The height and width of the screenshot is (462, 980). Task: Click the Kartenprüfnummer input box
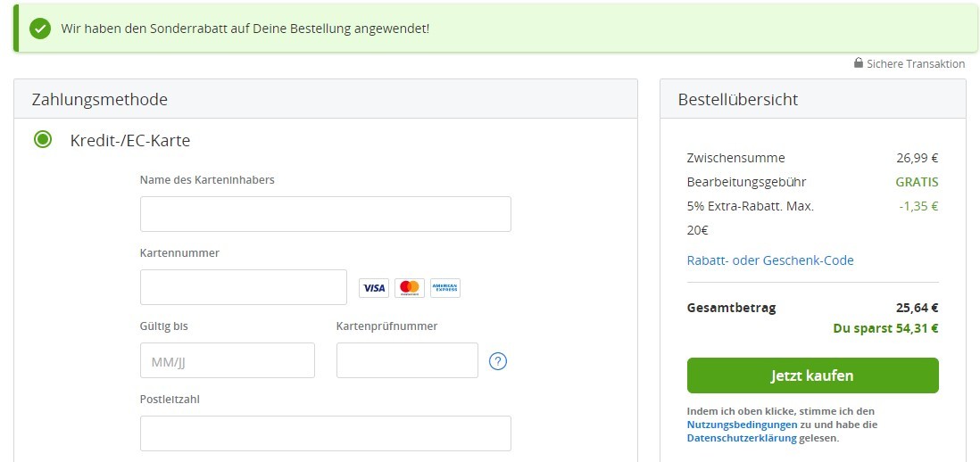[407, 360]
